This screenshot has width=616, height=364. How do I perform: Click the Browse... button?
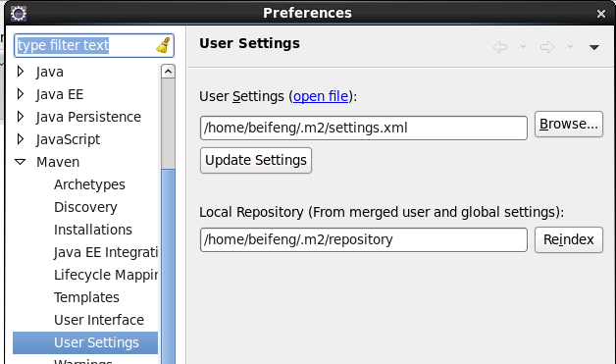pyautogui.click(x=569, y=125)
